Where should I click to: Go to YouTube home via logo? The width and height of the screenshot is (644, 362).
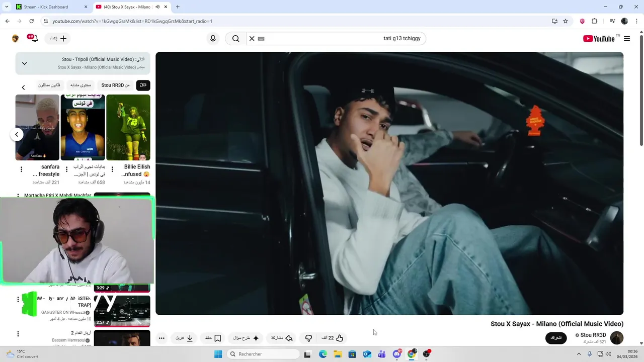click(x=599, y=39)
